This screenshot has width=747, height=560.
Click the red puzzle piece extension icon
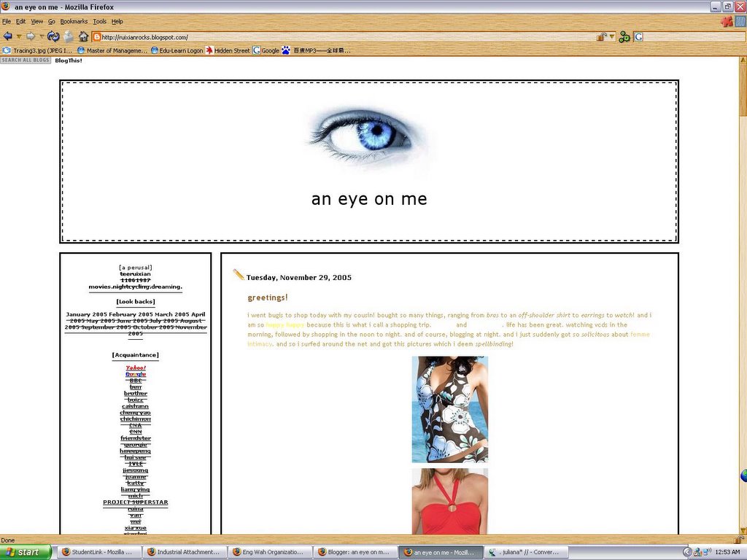pos(727,21)
